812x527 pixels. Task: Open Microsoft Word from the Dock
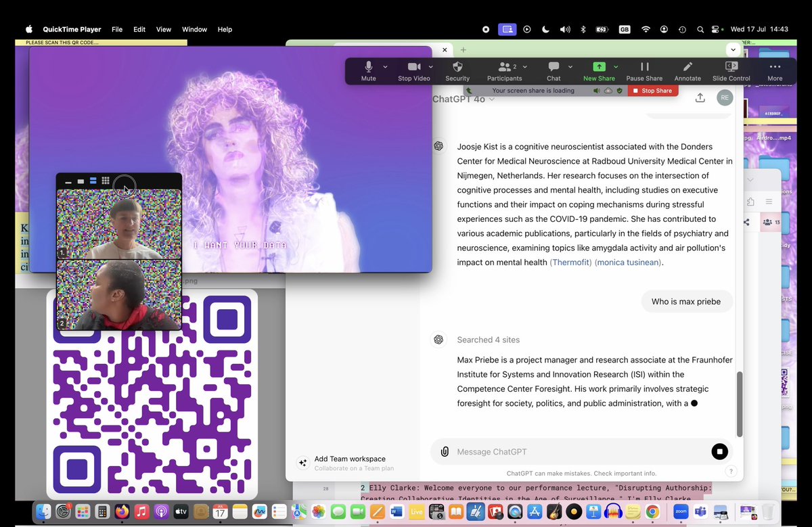pos(397,511)
